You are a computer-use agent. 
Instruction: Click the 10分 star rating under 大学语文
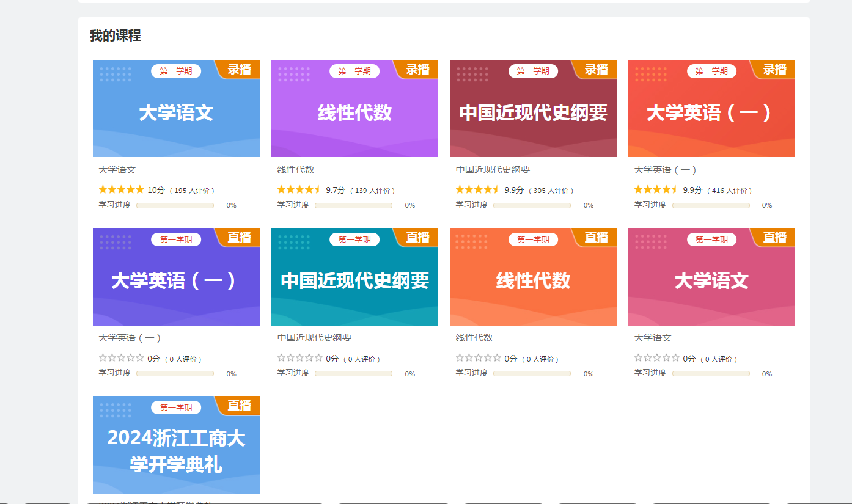point(122,190)
